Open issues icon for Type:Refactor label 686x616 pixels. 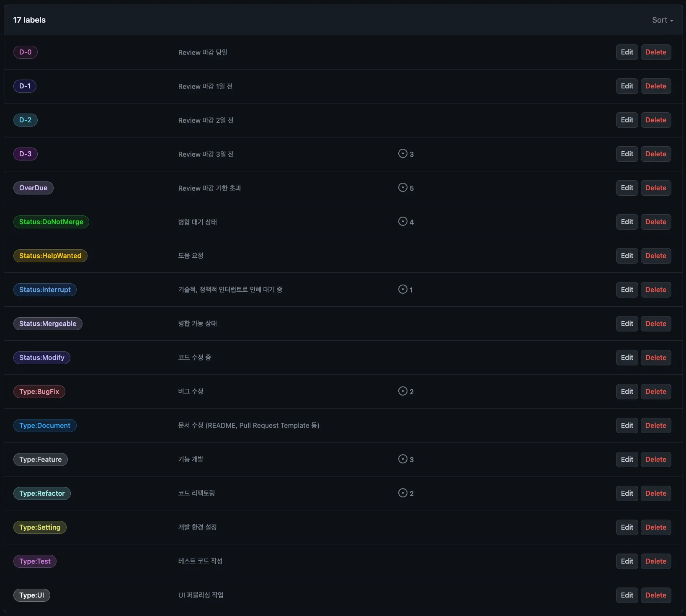(402, 493)
